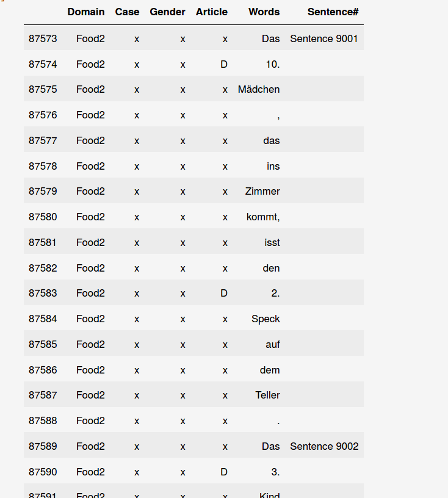The width and height of the screenshot is (448, 498).
Task: Click the word isst cell
Action: [x=272, y=243]
